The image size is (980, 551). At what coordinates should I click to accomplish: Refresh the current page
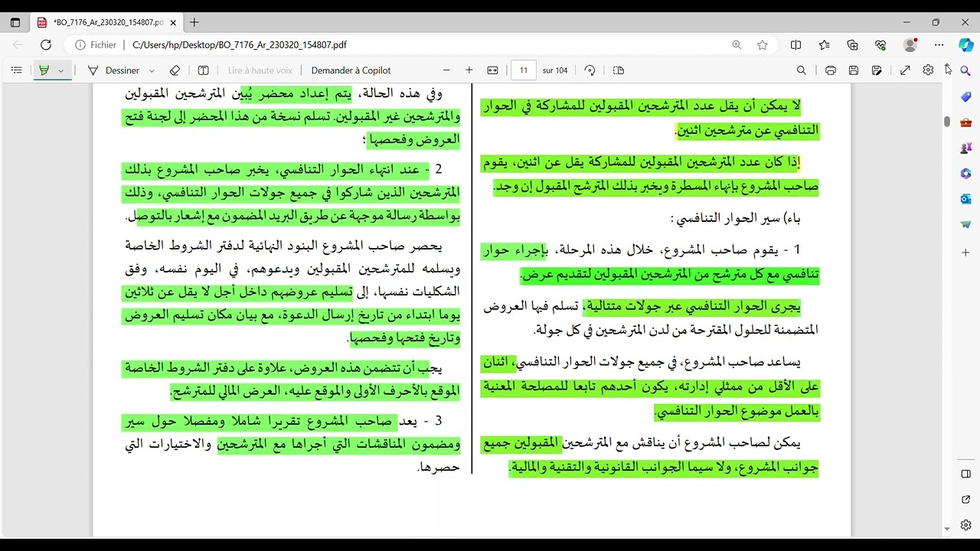point(46,45)
